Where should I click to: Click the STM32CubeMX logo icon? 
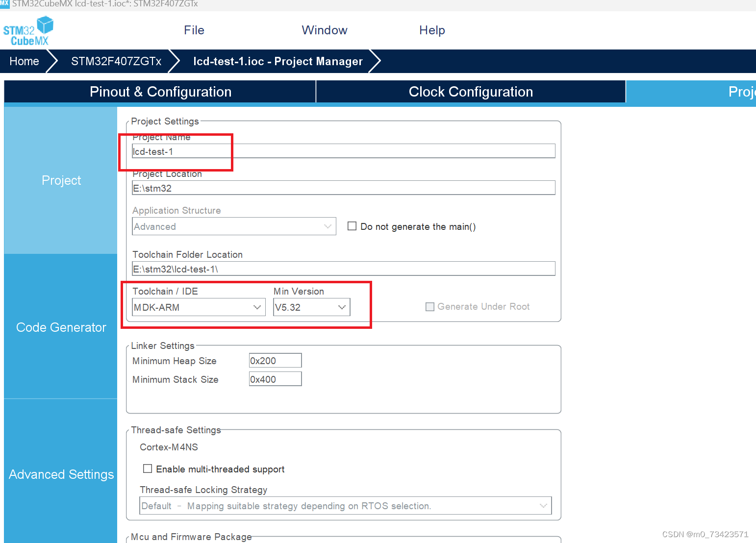pos(28,31)
